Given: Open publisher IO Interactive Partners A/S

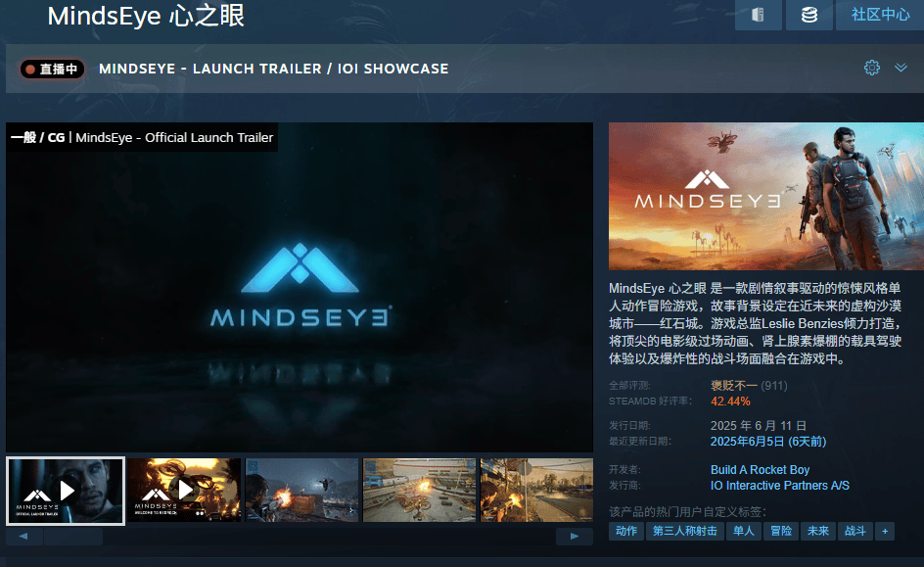Looking at the screenshot, I should pos(779,486).
